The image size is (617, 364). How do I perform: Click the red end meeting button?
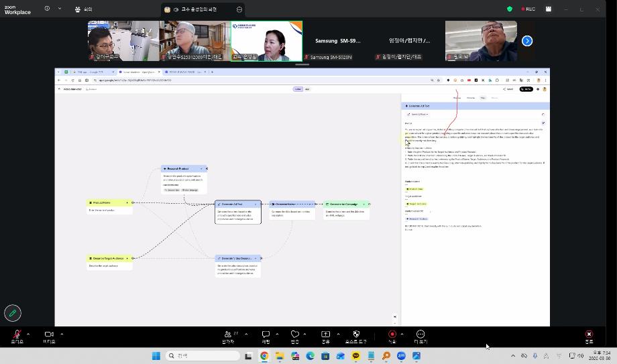click(589, 334)
